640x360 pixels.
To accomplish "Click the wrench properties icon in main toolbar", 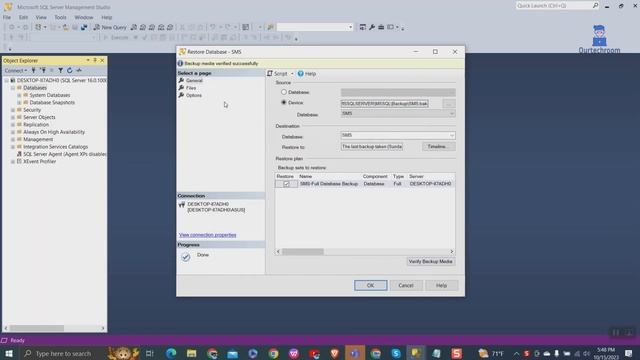I will pos(372,27).
